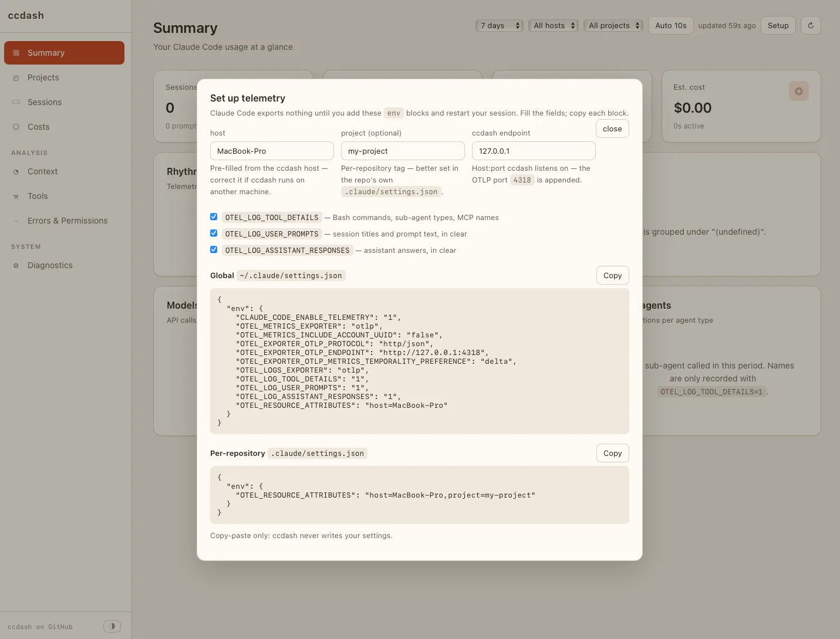The height and width of the screenshot is (639, 840).
Task: Click the Global JSON code block
Action: (x=420, y=361)
